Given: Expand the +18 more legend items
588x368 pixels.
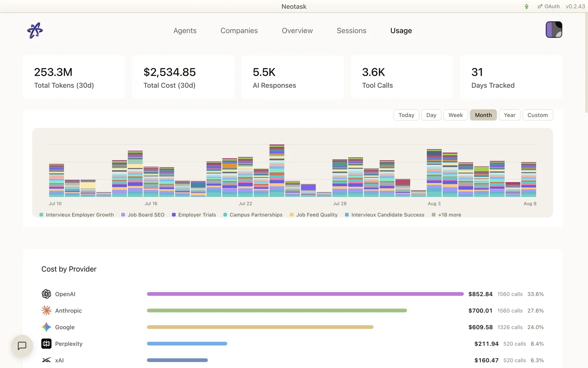Looking at the screenshot, I should tap(446, 215).
